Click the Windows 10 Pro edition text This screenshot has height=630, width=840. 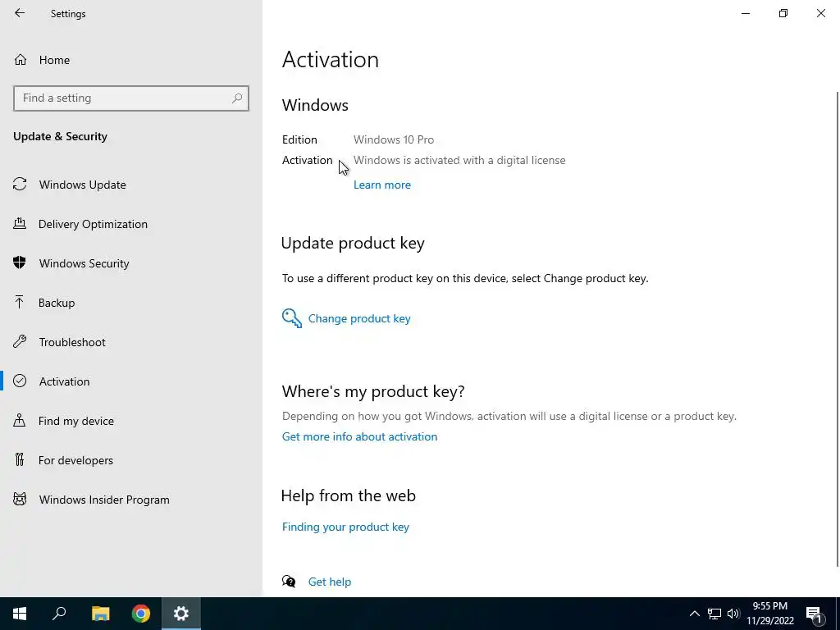pos(394,139)
